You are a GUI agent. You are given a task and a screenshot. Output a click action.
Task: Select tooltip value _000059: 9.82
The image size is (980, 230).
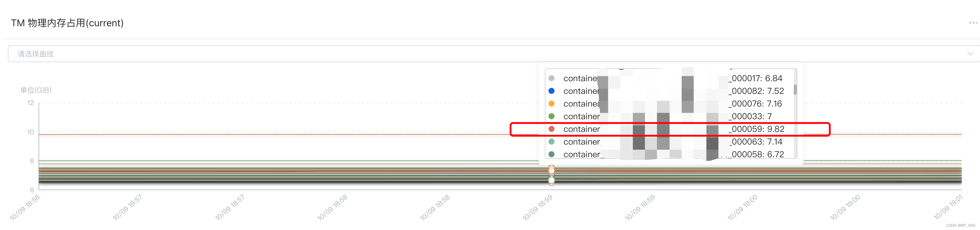(x=757, y=129)
